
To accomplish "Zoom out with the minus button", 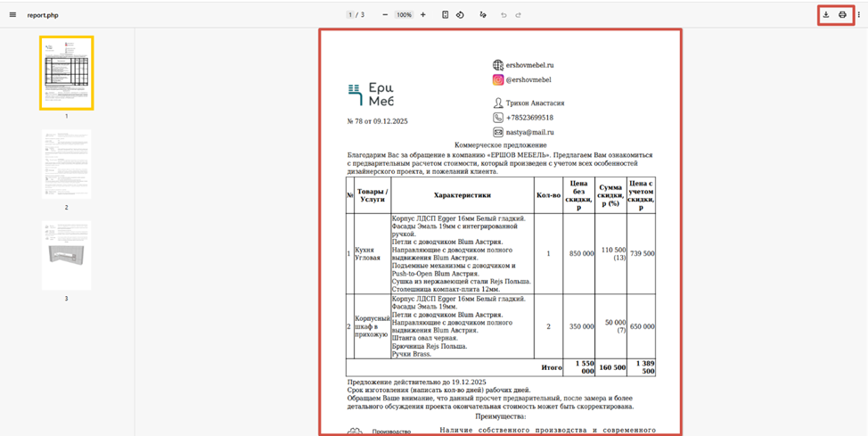I will tap(385, 15).
